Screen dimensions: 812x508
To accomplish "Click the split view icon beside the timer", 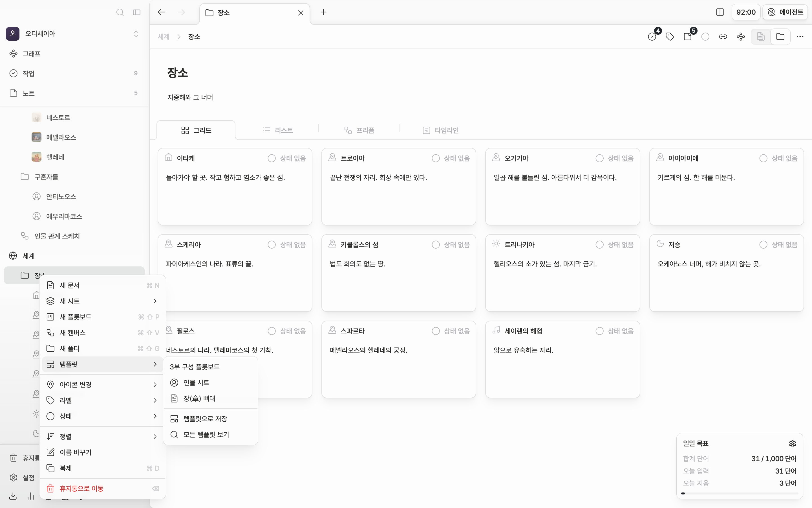I will coord(720,12).
